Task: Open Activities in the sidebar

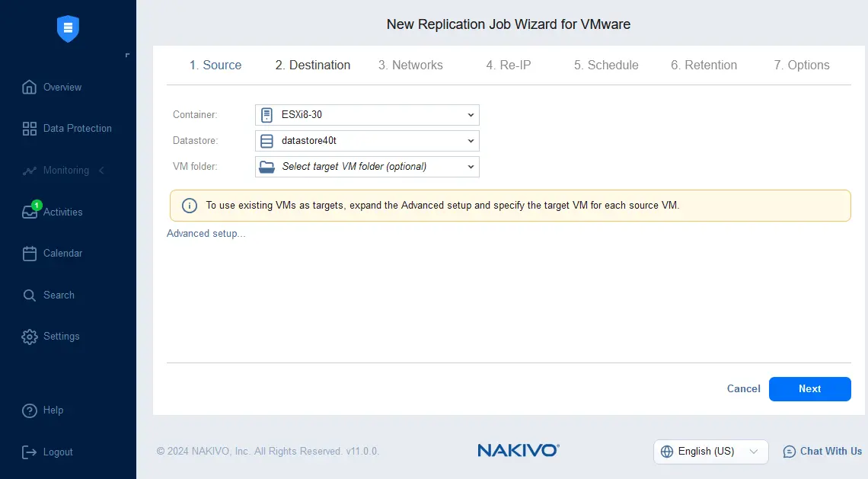Action: pyautogui.click(x=63, y=212)
